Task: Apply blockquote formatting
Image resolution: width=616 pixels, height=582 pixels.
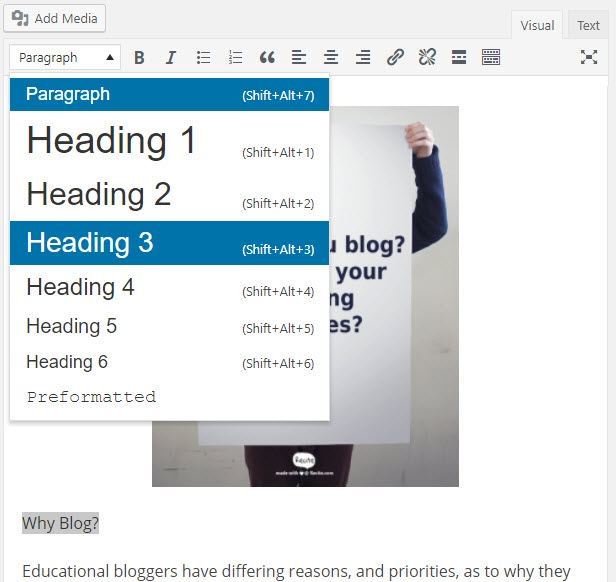Action: [x=267, y=58]
